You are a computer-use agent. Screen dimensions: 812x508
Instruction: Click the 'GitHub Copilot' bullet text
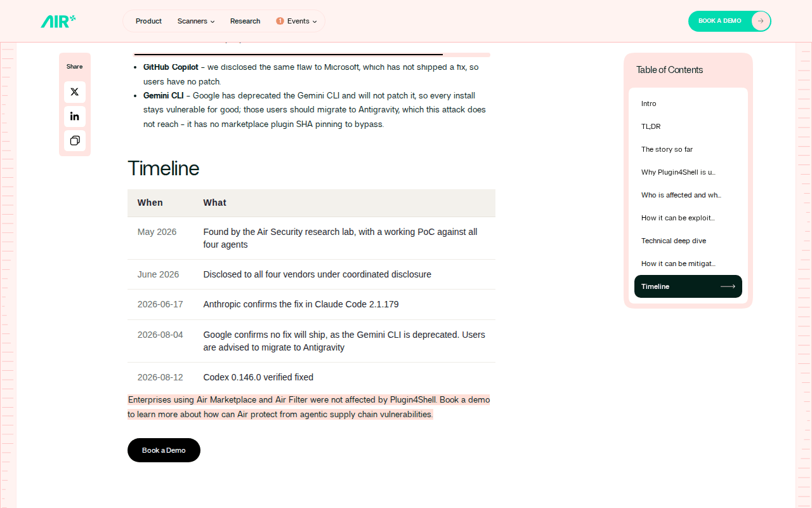(x=171, y=67)
